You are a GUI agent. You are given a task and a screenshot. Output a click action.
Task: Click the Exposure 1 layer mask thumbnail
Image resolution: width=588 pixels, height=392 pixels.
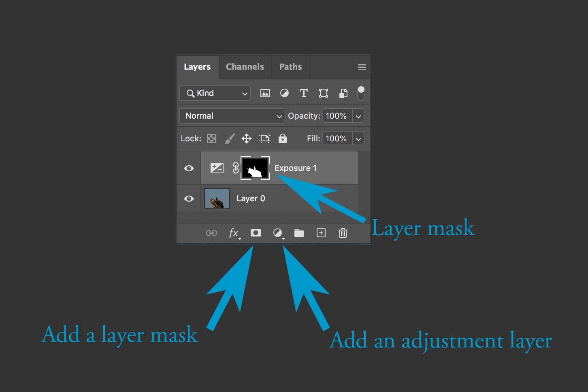(255, 168)
